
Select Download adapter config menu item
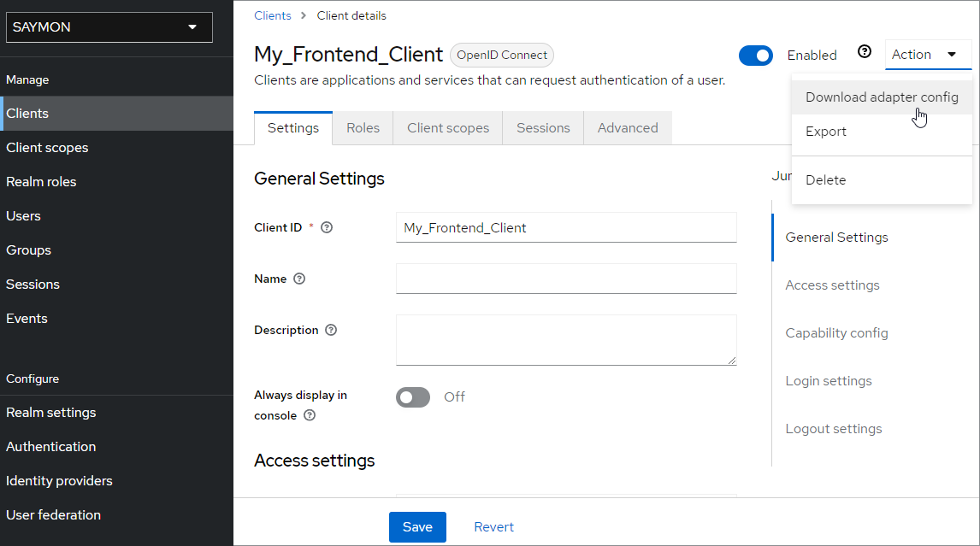882,97
